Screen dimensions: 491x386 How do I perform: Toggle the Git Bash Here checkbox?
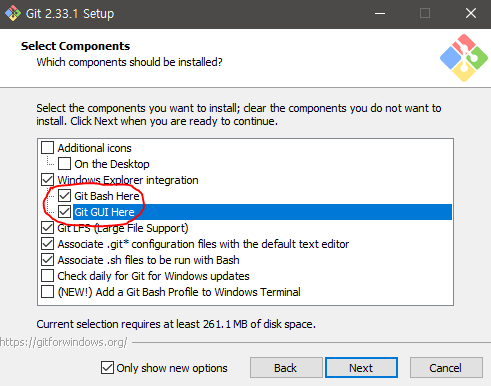click(x=64, y=196)
